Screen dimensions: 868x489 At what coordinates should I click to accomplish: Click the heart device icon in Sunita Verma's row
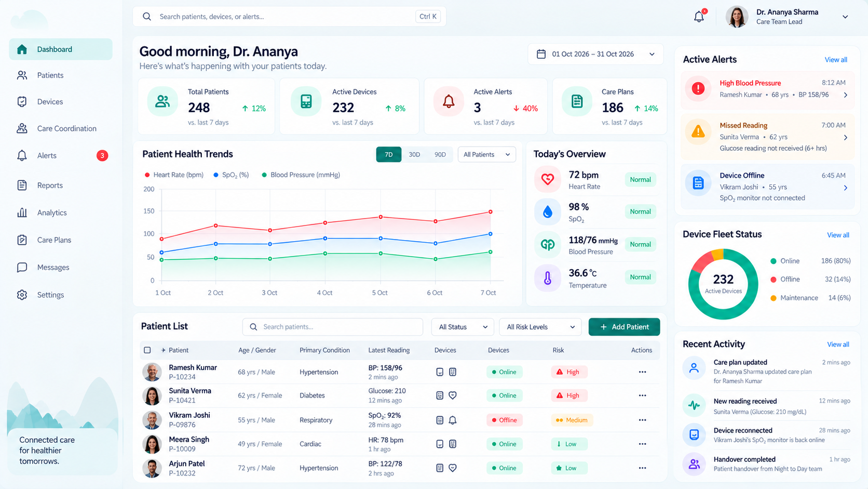pyautogui.click(x=453, y=395)
